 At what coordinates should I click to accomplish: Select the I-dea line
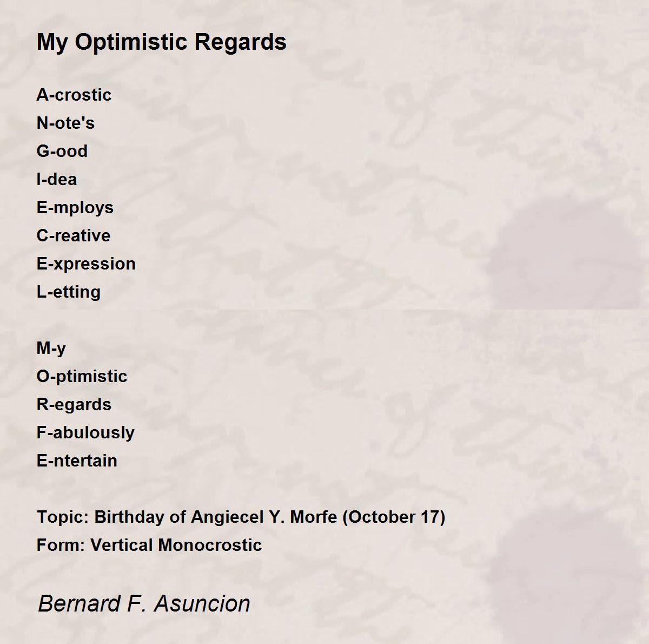[56, 179]
